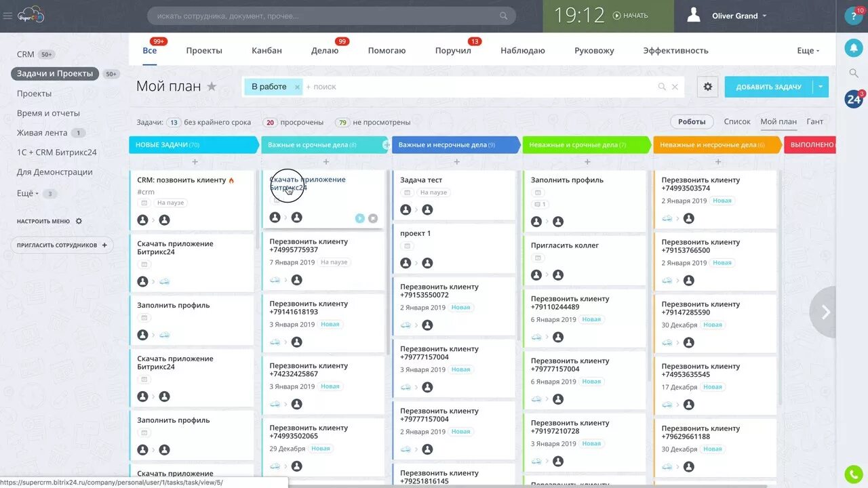This screenshot has height=488, width=868.
Task: Open Задача тест task card
Action: (x=454, y=195)
